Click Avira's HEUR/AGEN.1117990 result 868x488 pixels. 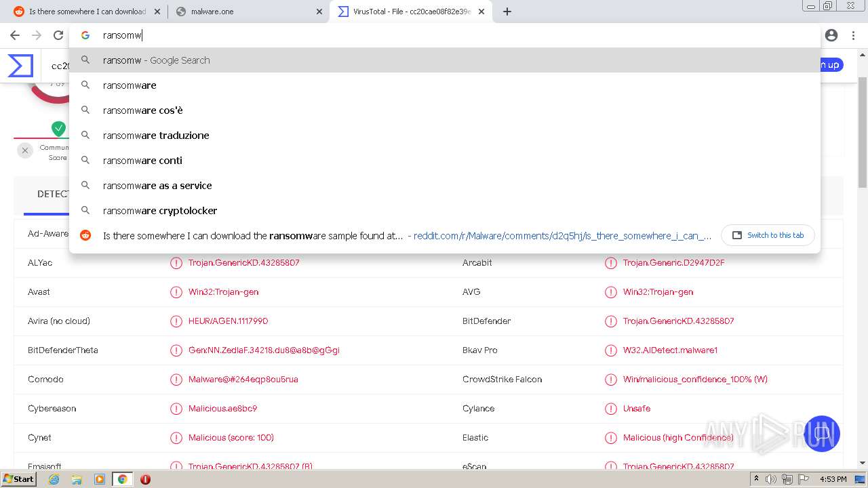228,321
